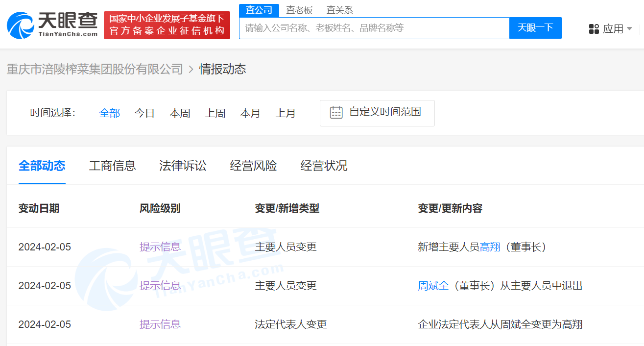
Task: Click the apps grid icon
Action: click(594, 29)
